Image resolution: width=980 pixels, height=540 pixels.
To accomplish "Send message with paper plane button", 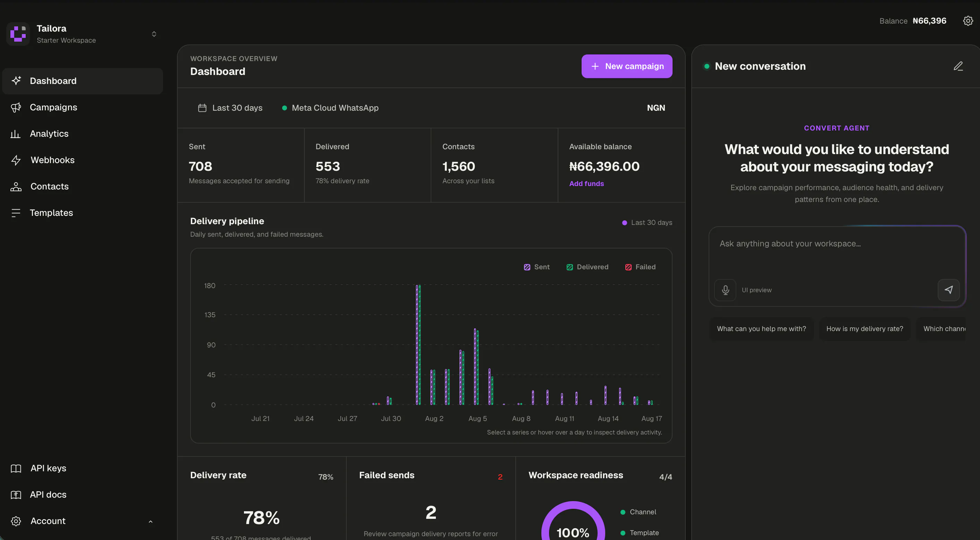I will [x=948, y=290].
